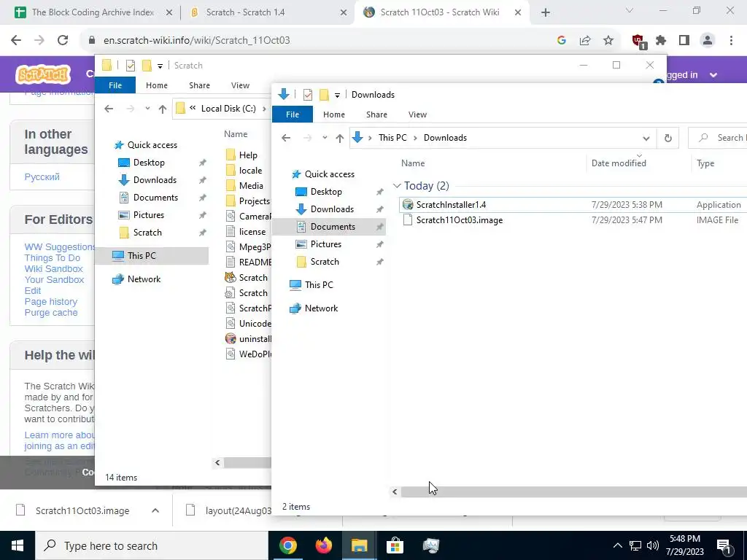Open Firefox from the taskbar
The height and width of the screenshot is (560, 747).
pyautogui.click(x=324, y=545)
